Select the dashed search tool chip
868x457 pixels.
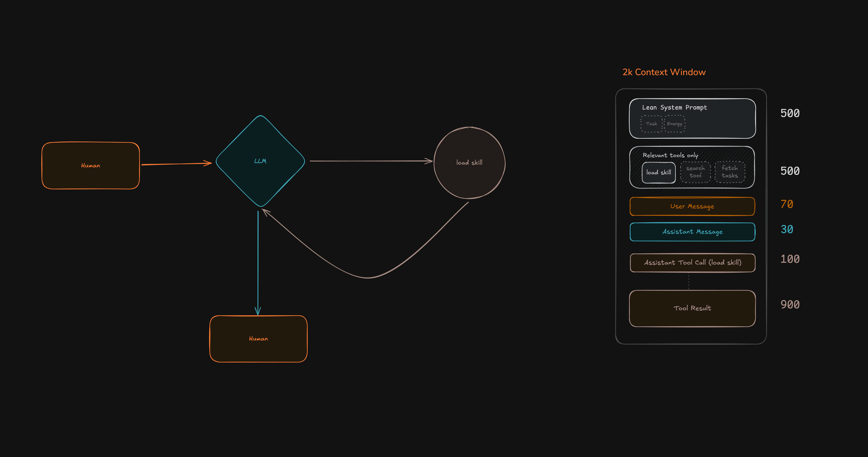696,172
